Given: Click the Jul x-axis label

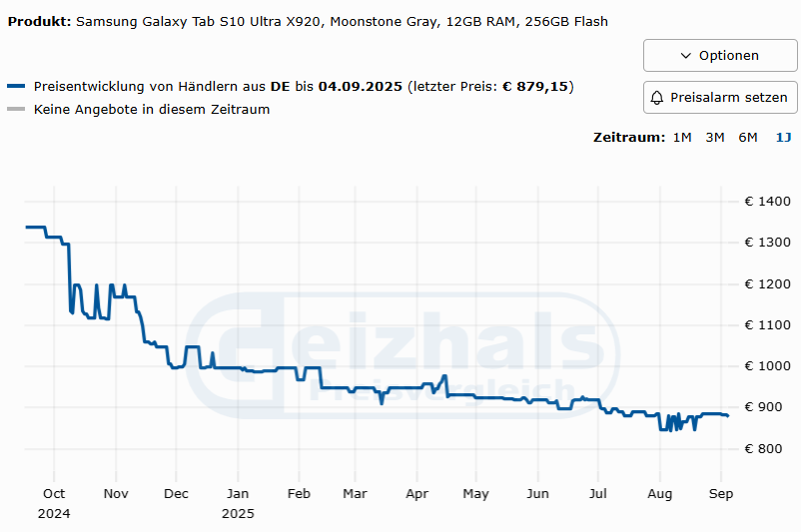Looking at the screenshot, I should pyautogui.click(x=598, y=493).
